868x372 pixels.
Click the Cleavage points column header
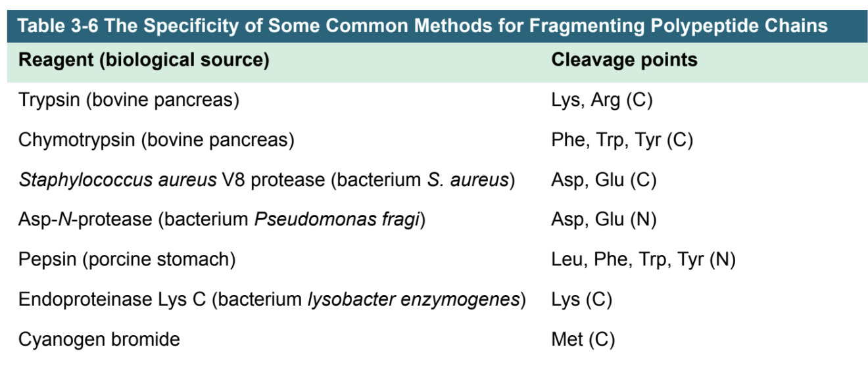coord(624,60)
